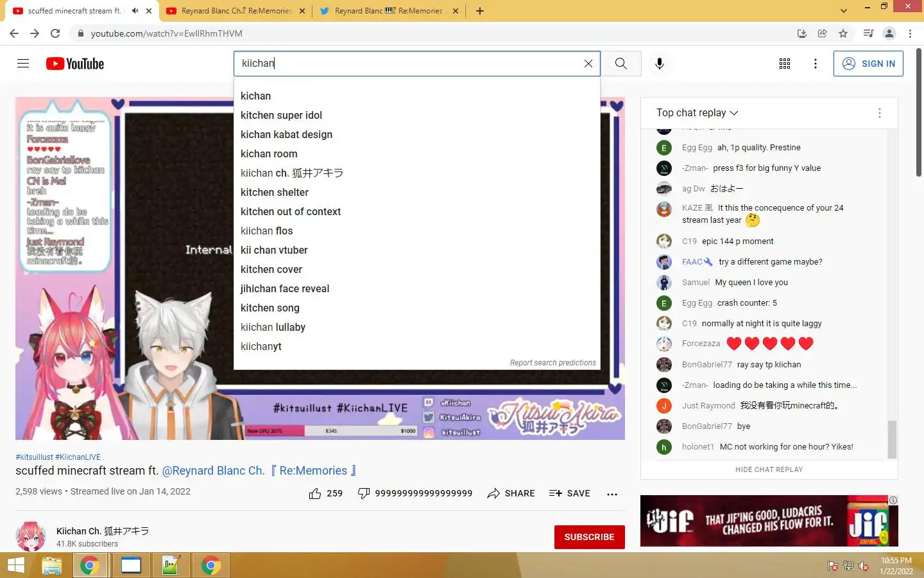Close the scuffed minecraft stream tab
Viewport: 924px width, 578px height.
click(149, 11)
